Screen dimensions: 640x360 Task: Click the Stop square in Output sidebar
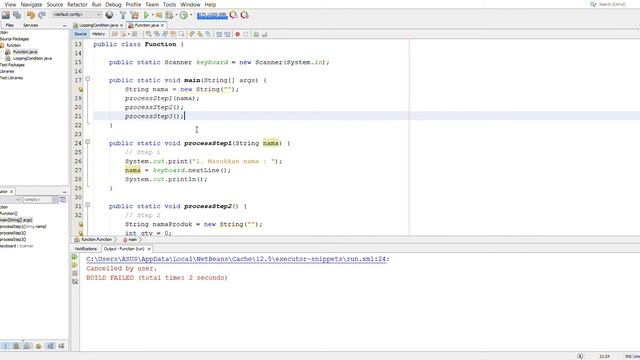click(x=75, y=273)
